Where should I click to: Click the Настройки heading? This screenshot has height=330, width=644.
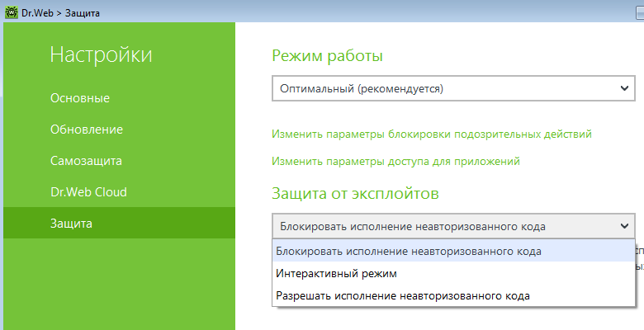click(101, 54)
